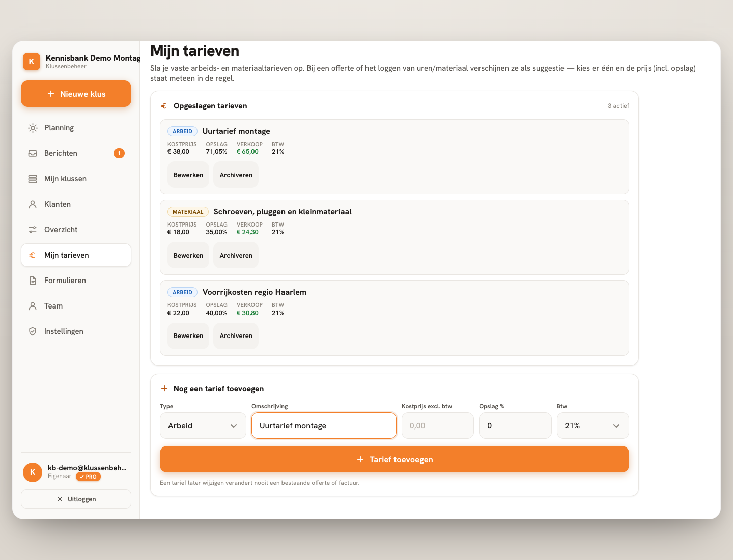
Task: Open Formulieren in the sidebar
Action: [76, 281]
